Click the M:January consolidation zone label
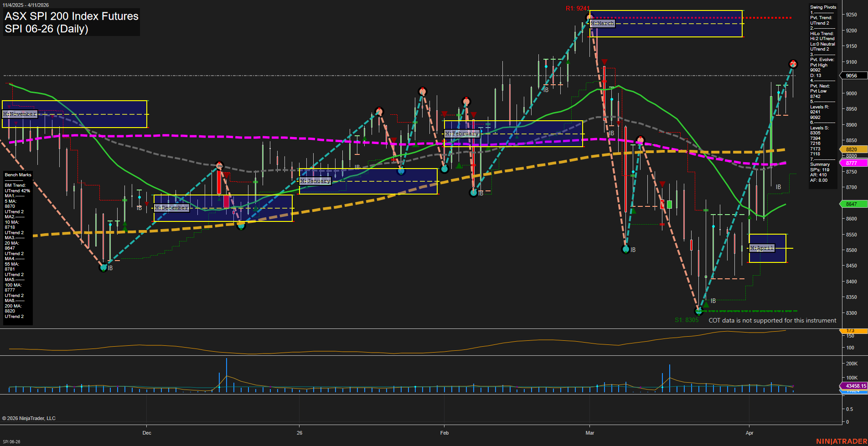Image resolution: width=868 pixels, height=446 pixels. [316, 181]
